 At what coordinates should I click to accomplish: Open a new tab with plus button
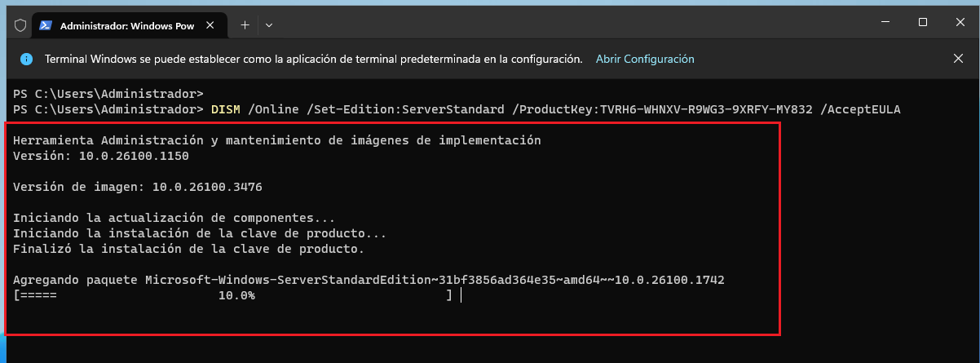[x=245, y=25]
